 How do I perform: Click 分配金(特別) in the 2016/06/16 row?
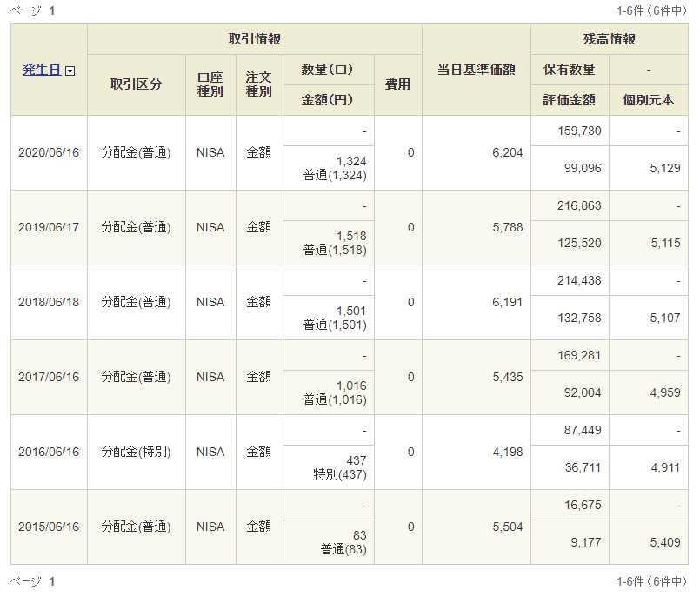pos(137,452)
